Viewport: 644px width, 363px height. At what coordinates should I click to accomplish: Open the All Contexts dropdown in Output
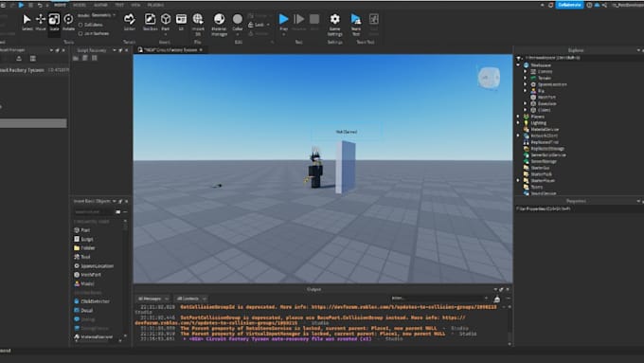pyautogui.click(x=190, y=299)
